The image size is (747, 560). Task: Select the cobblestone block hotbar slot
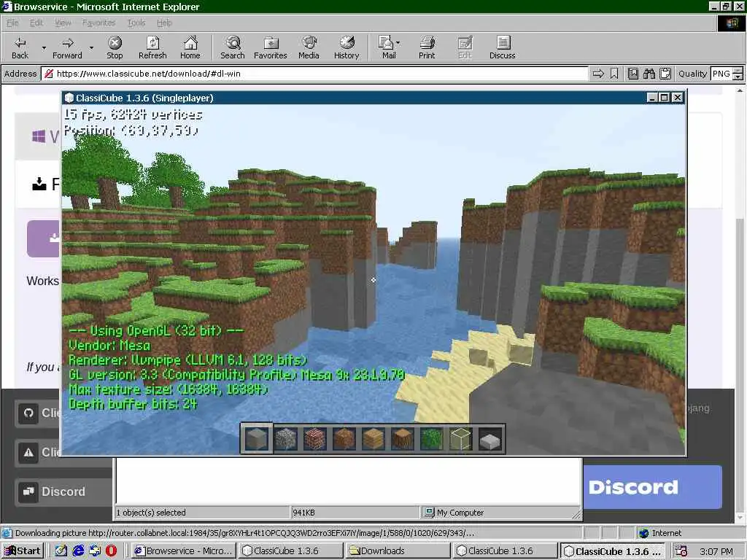(x=286, y=438)
